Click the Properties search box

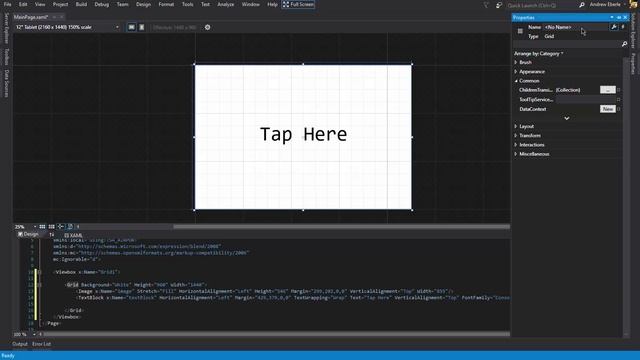tap(567, 44)
